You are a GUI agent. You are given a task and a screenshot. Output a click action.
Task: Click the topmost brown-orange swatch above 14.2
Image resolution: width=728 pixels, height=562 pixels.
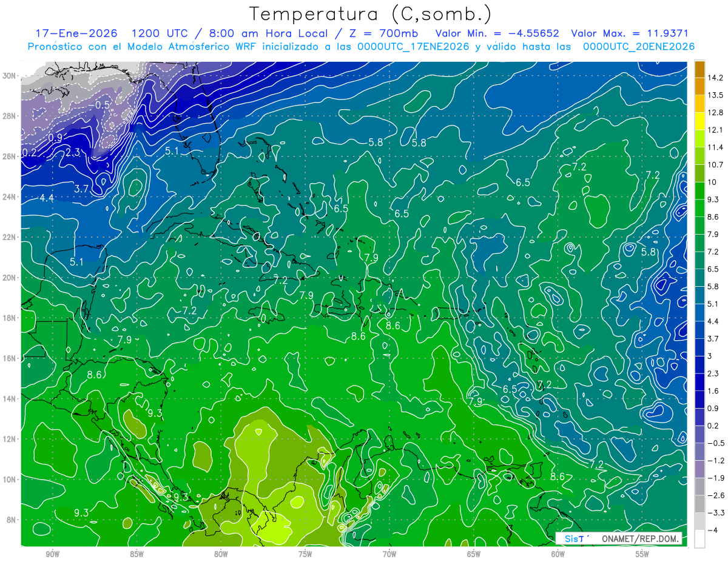pos(699,69)
